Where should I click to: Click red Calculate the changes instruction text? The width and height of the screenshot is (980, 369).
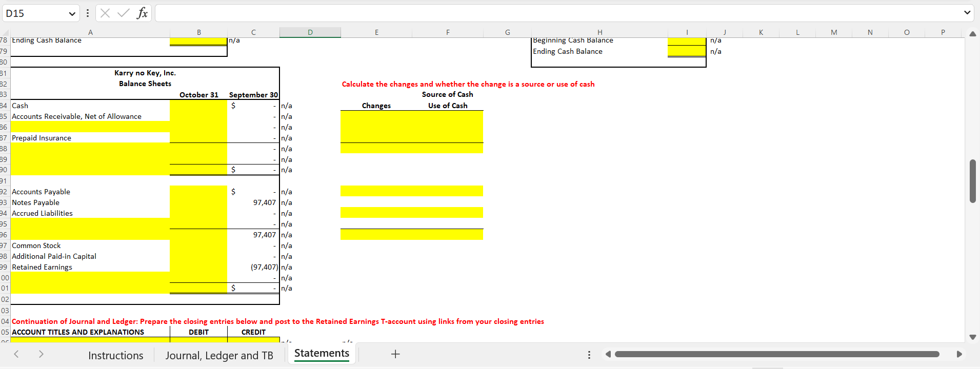(x=468, y=84)
